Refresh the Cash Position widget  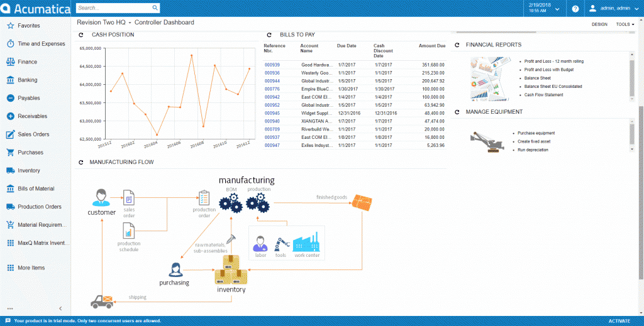tap(82, 35)
